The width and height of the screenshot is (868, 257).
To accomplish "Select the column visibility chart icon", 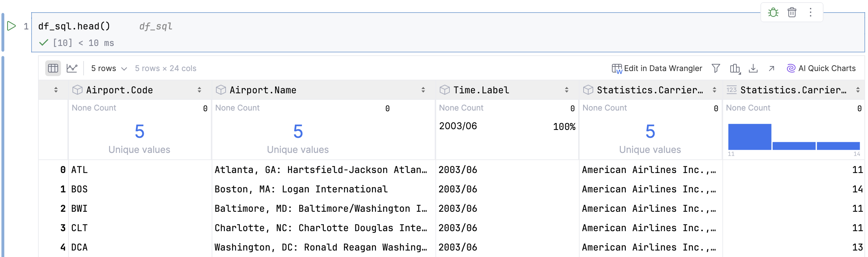I will pyautogui.click(x=734, y=68).
